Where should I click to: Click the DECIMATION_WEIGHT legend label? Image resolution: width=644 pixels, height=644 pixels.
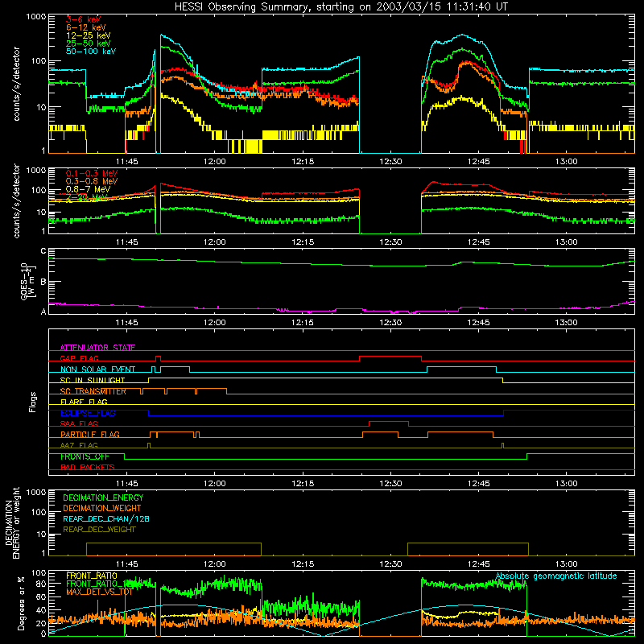click(102, 508)
